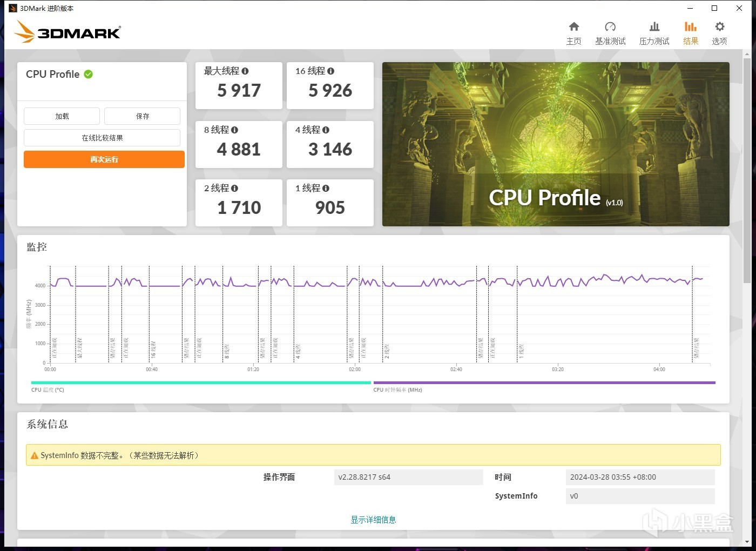Viewport: 756px width, 551px height.
Task: Go to the 主页 home icon
Action: click(x=574, y=26)
